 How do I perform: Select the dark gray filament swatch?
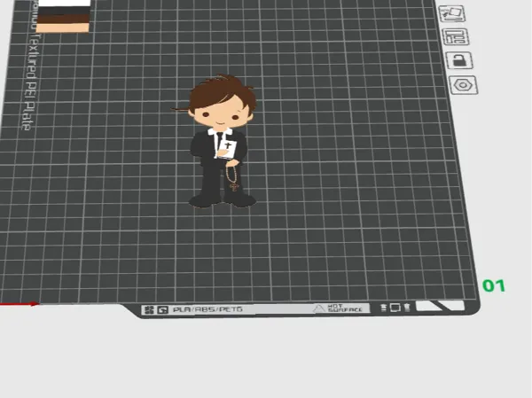64,11
